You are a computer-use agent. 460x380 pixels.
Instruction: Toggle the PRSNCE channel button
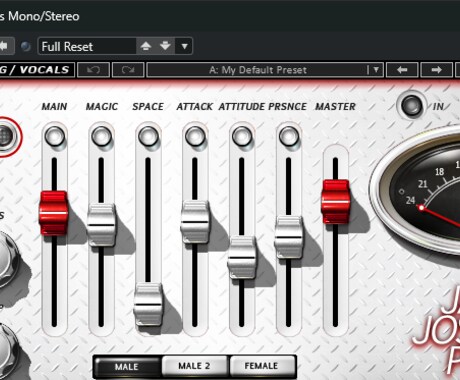289,136
